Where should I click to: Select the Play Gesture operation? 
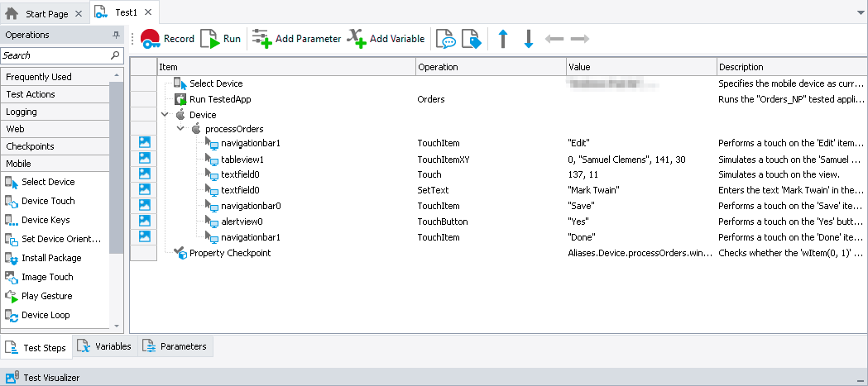[46, 296]
